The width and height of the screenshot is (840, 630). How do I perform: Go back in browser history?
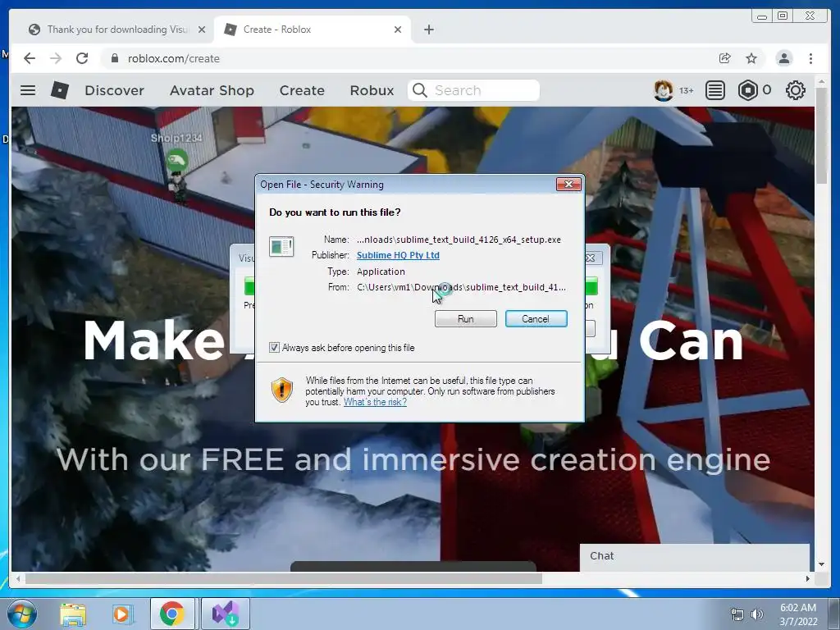click(30, 58)
